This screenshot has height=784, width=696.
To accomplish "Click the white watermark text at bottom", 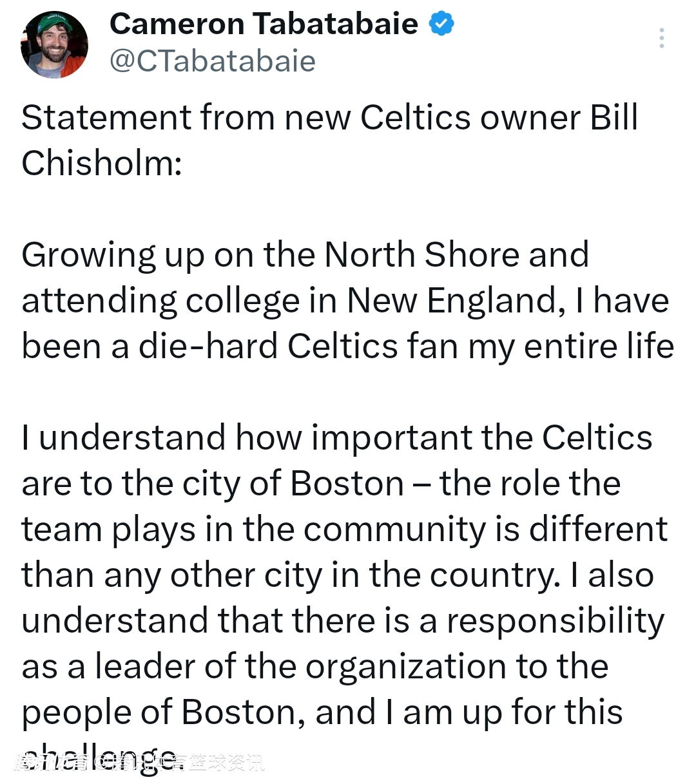I will [x=139, y=763].
